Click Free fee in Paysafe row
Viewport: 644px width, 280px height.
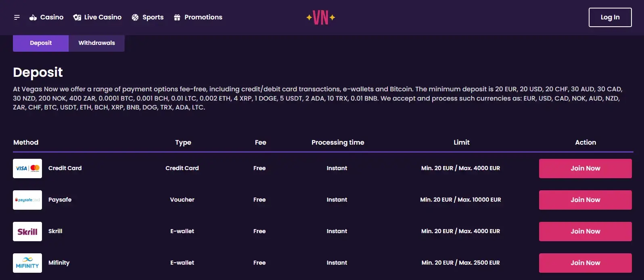(259, 200)
